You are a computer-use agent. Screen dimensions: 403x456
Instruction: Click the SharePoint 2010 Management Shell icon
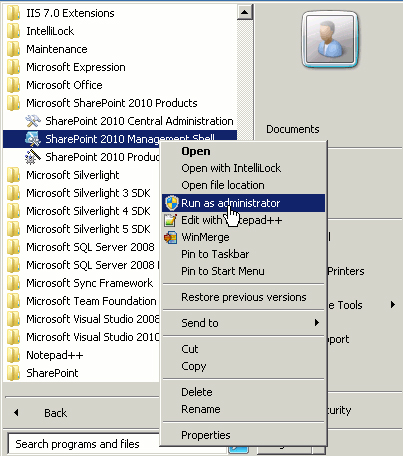coord(33,139)
